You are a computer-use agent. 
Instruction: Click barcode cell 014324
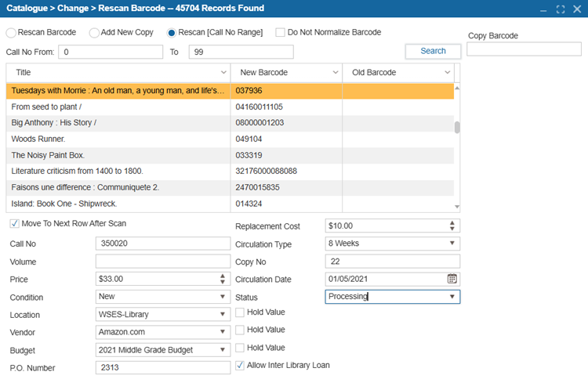[x=286, y=204]
